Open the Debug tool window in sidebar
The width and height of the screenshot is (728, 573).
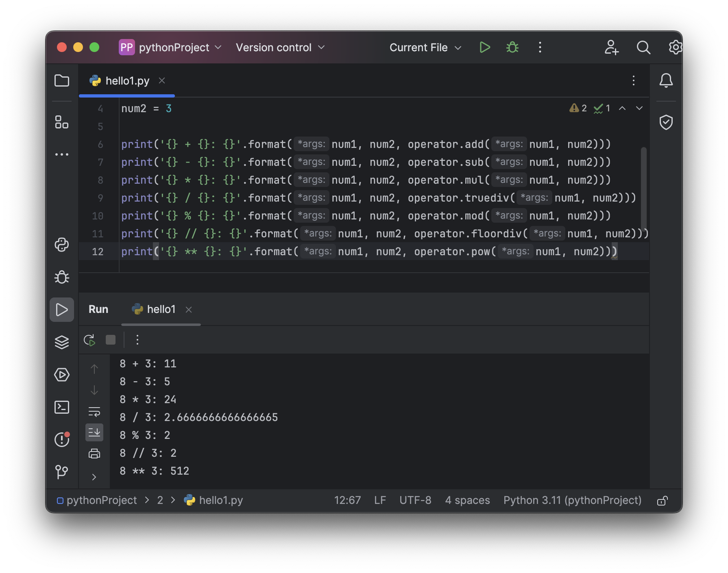click(62, 277)
